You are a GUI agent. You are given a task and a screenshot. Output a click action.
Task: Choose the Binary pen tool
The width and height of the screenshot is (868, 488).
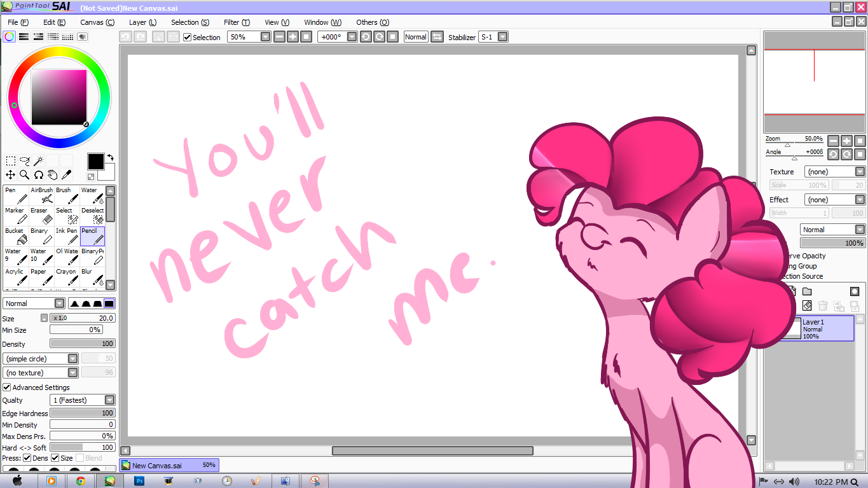41,236
